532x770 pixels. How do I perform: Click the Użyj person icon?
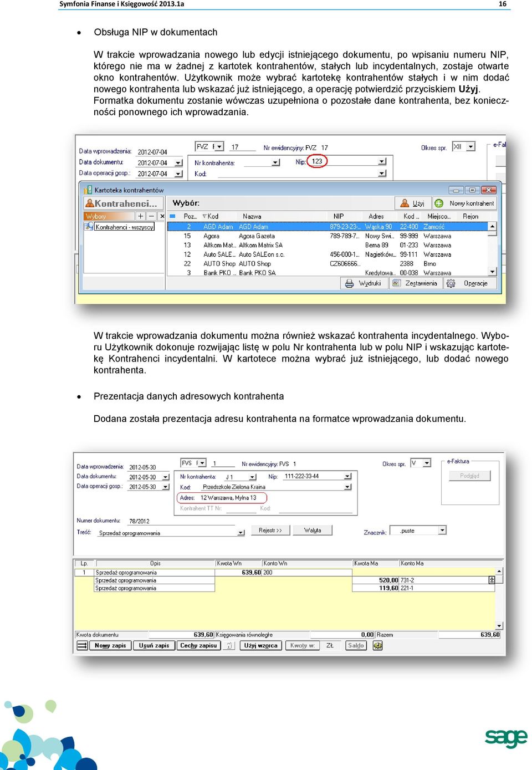coord(403,203)
